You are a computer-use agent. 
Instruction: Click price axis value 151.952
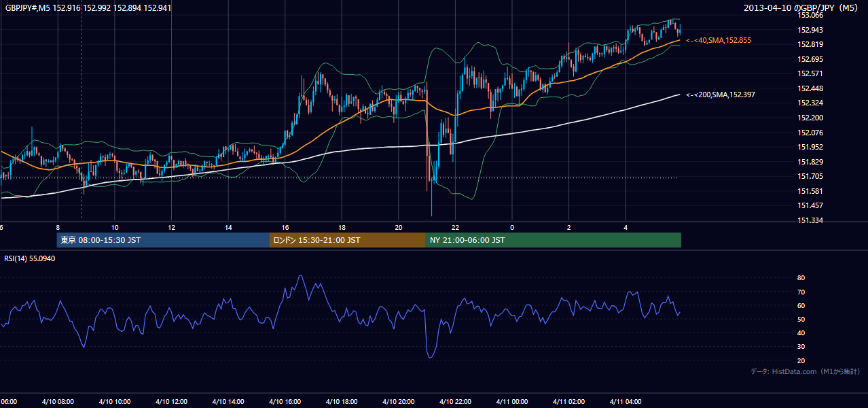(810, 147)
